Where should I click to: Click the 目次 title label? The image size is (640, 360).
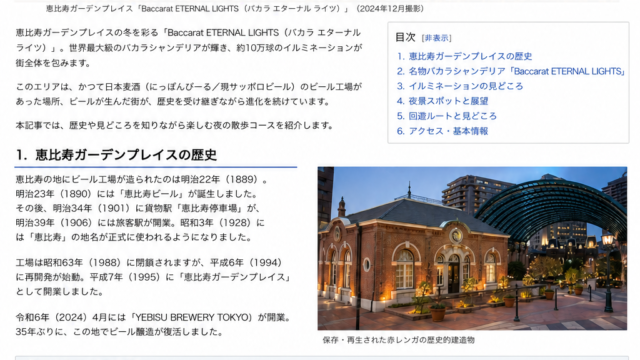click(405, 38)
